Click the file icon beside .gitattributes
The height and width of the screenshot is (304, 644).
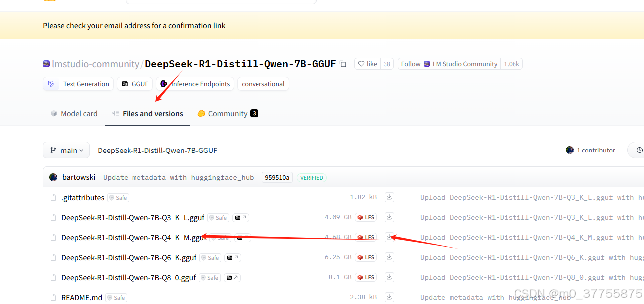click(x=53, y=197)
